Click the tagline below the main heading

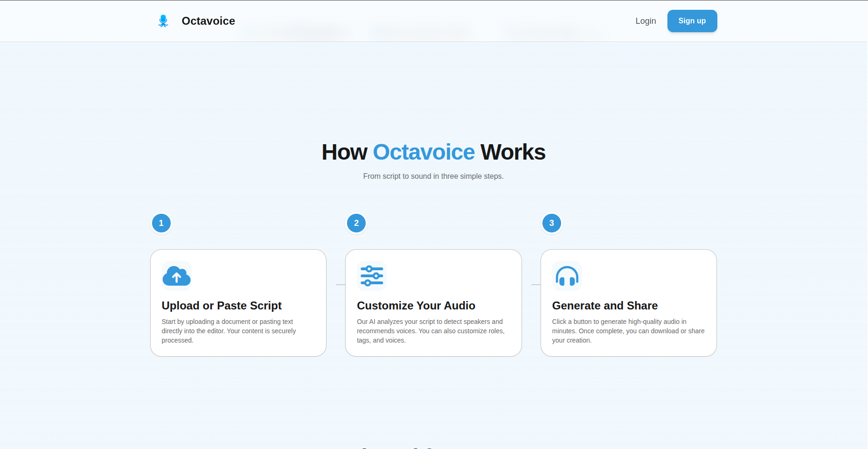(433, 176)
